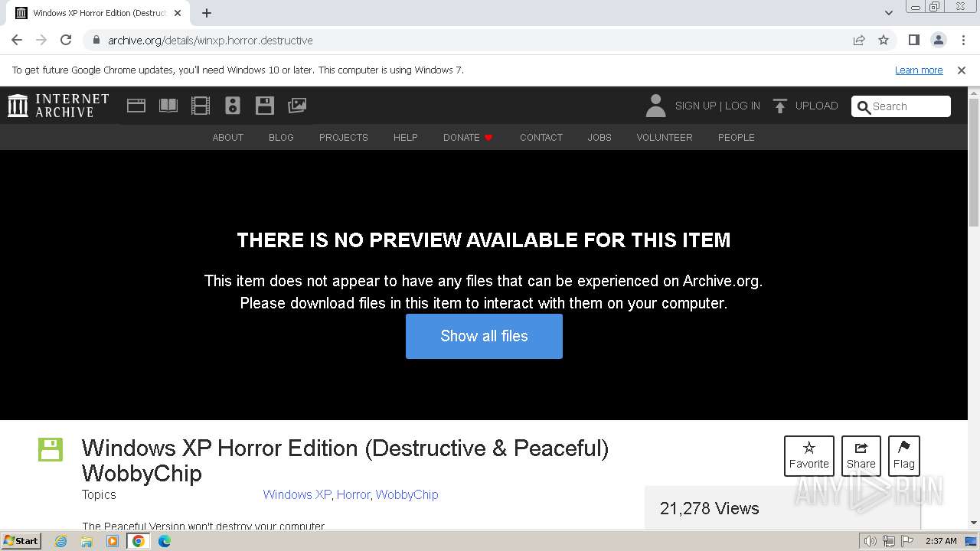Open the Windows XP topic link
Image resolution: width=980 pixels, height=551 pixels.
point(297,494)
